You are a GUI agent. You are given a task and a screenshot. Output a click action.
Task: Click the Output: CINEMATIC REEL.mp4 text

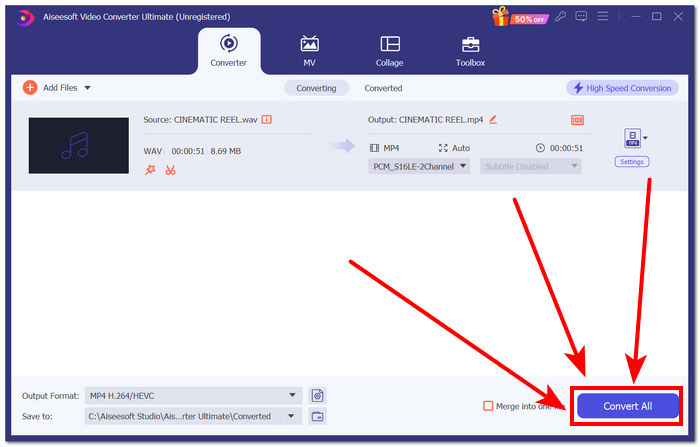point(425,120)
